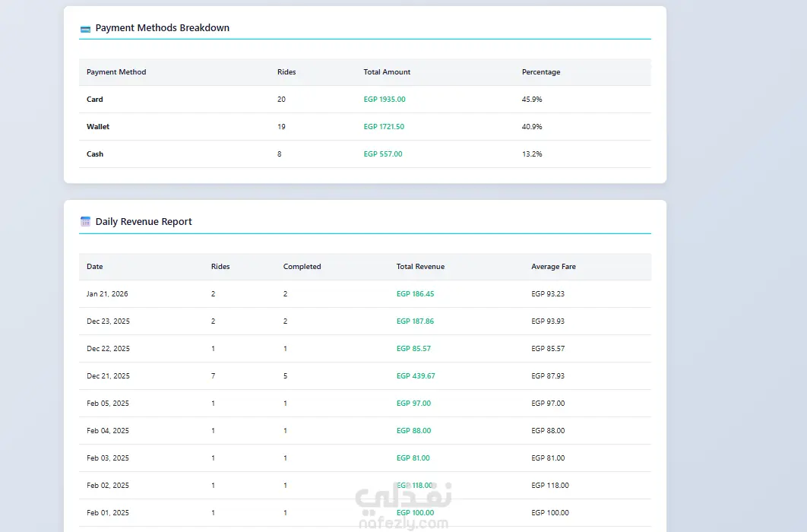The width and height of the screenshot is (807, 532).
Task: Click the EGP 1935.00 card total
Action: click(385, 100)
